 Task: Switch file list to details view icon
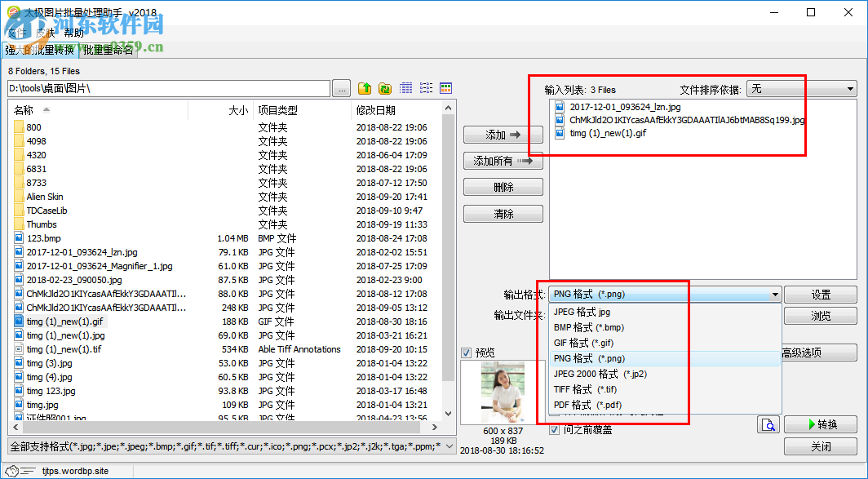(405, 88)
